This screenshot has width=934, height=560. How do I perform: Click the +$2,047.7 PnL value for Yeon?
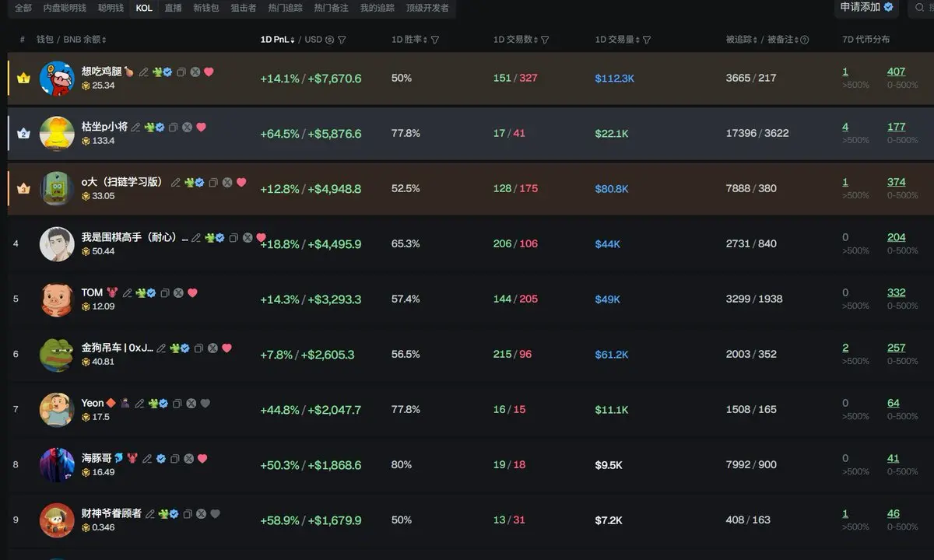point(334,409)
